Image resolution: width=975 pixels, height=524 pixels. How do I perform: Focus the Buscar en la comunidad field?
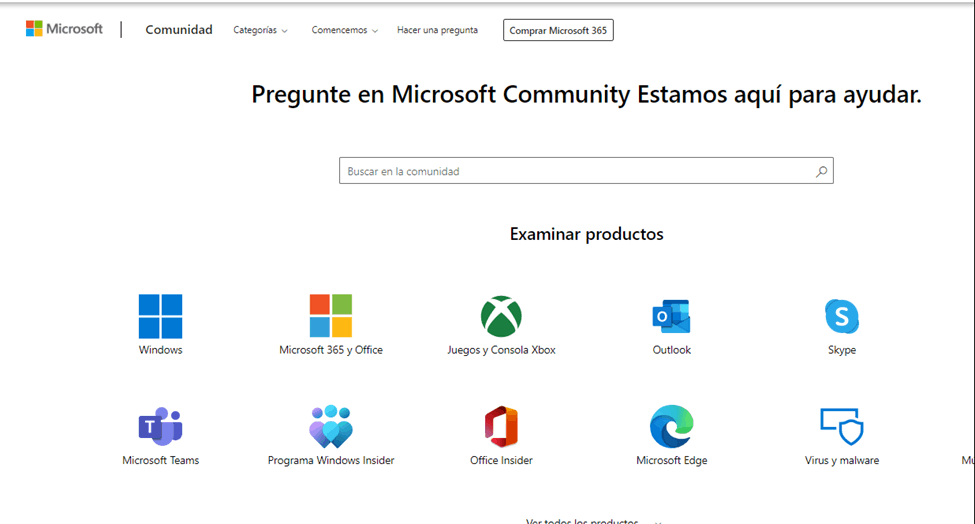(586, 171)
